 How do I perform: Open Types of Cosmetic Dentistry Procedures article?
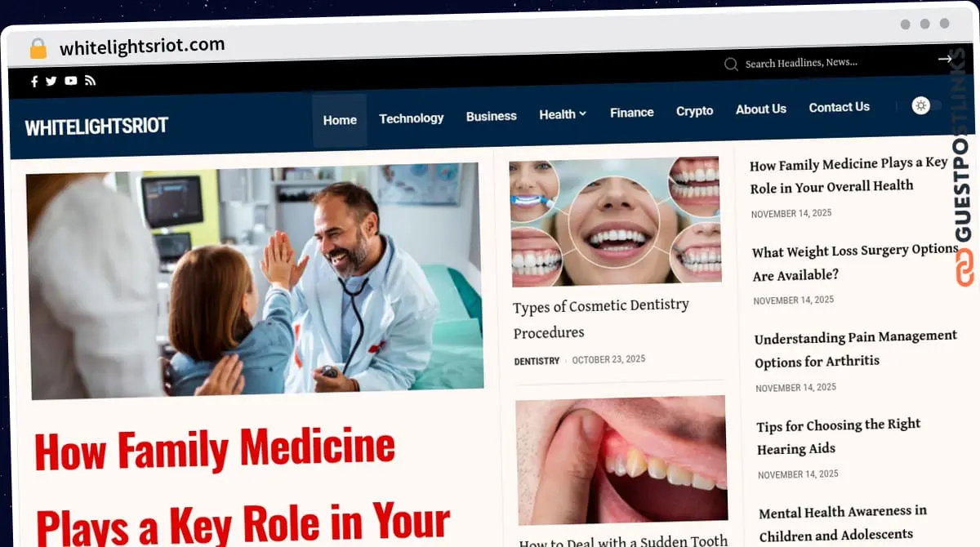click(x=601, y=318)
